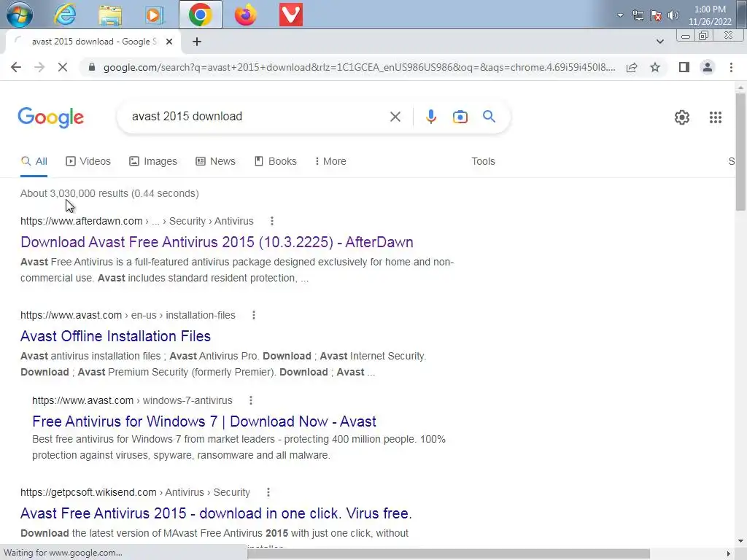
Task: Open Free Antivirus for Windows 7 link
Action: click(x=204, y=421)
